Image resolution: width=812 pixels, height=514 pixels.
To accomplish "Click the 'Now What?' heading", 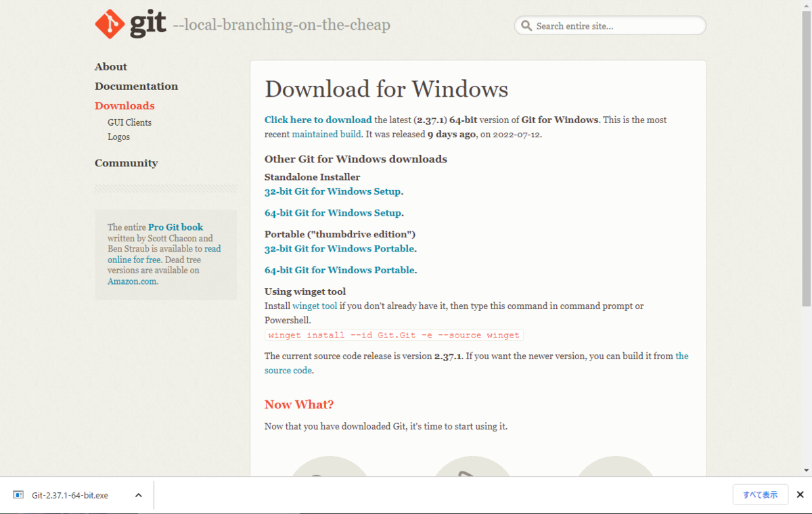I will coord(299,404).
